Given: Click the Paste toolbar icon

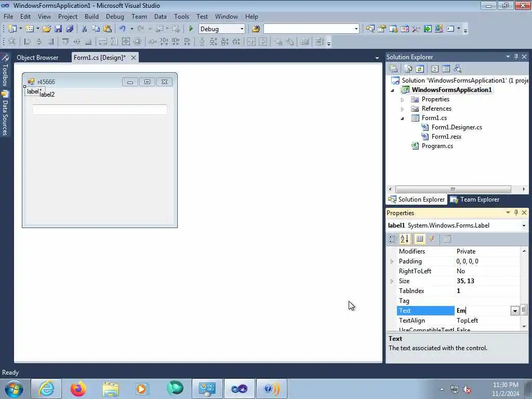Looking at the screenshot, I should [x=107, y=29].
